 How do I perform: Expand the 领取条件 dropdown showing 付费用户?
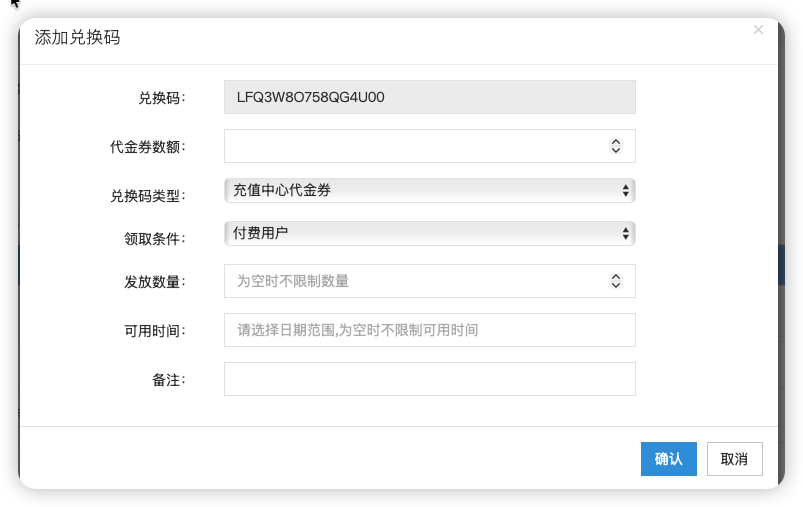click(x=429, y=233)
